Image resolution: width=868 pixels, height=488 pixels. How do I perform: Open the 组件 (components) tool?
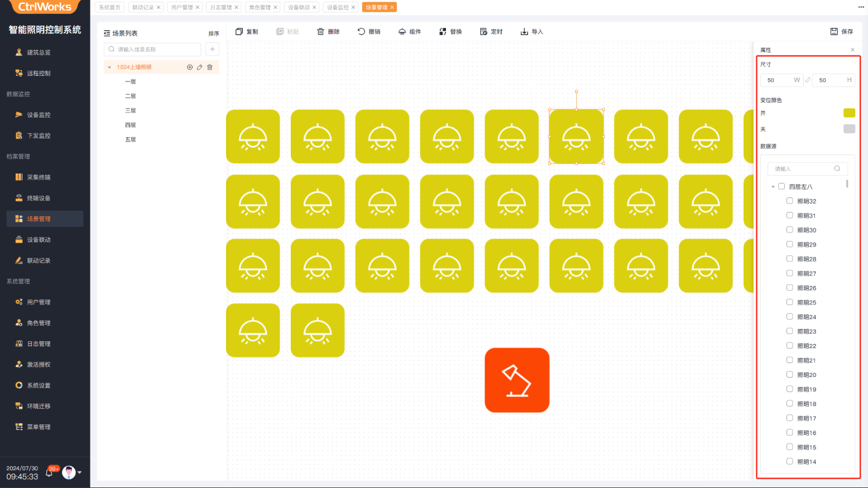(x=402, y=32)
